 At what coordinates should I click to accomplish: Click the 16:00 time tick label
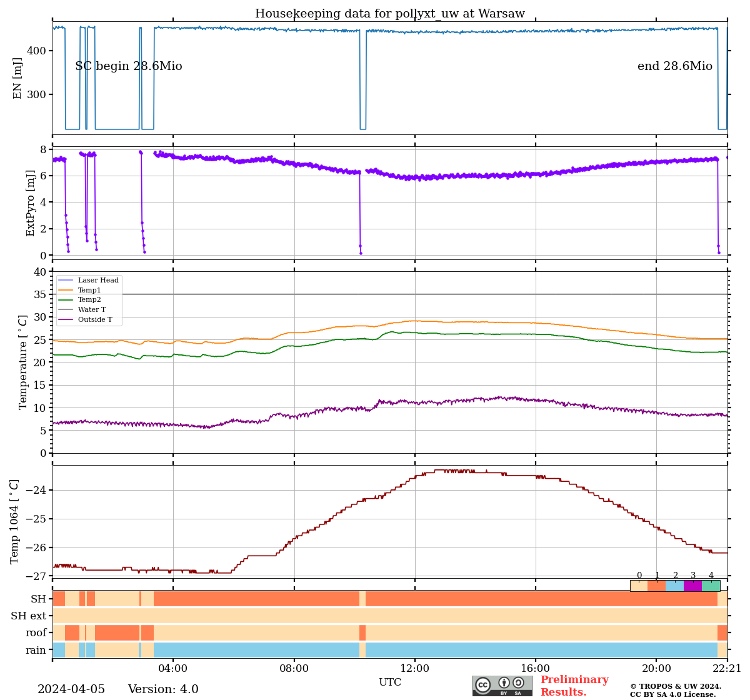(536, 669)
